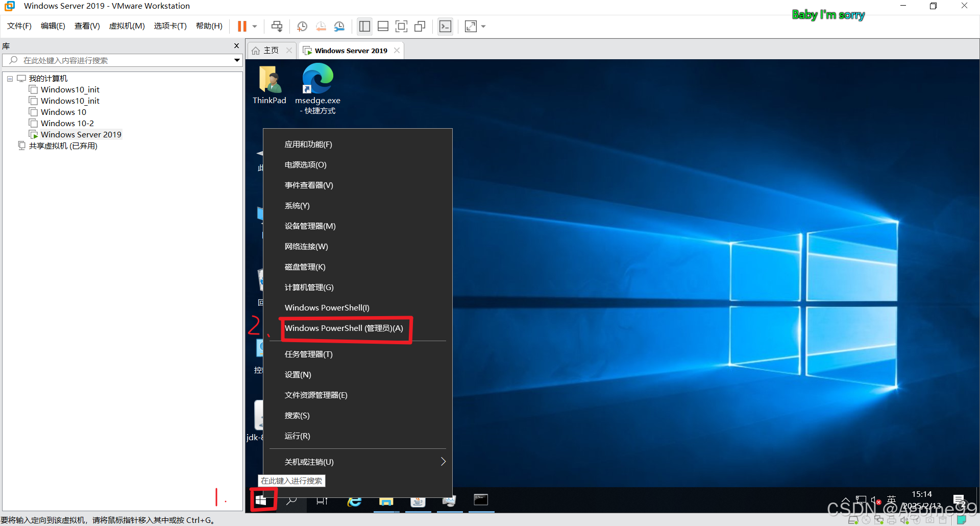Expand the stretch display options arrow

click(x=483, y=27)
